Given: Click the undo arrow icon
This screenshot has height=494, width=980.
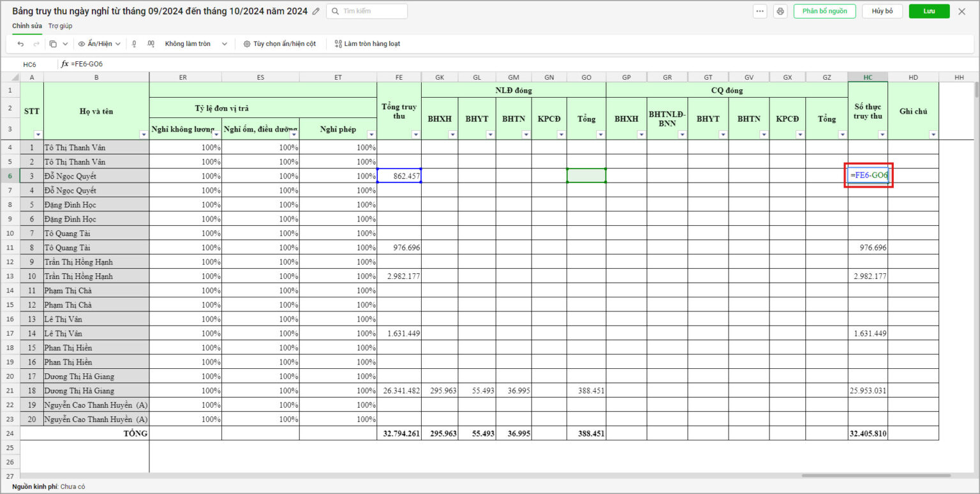Looking at the screenshot, I should 20,44.
